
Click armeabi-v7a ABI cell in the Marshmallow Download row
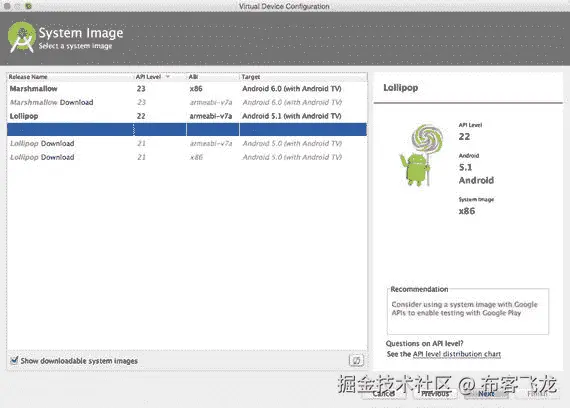point(211,102)
